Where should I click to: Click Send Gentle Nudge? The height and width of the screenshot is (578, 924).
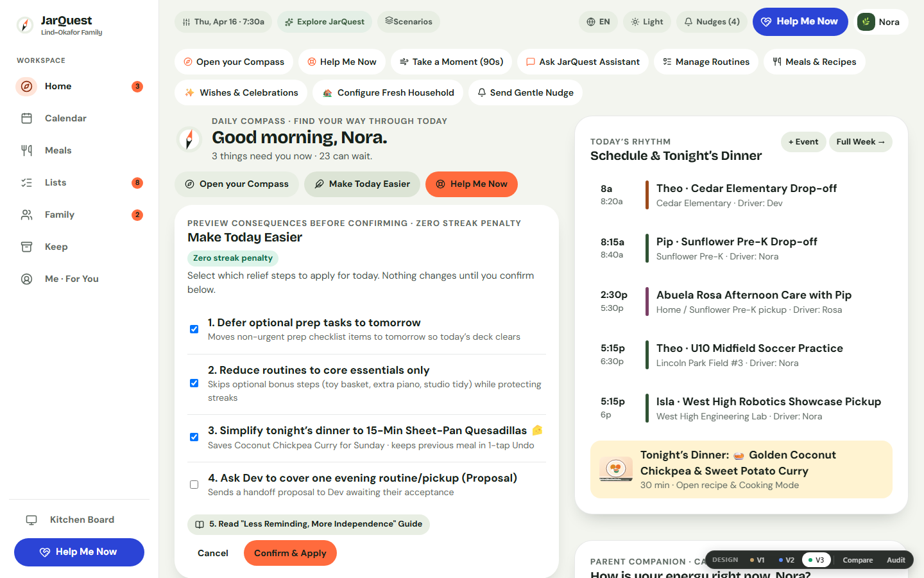coord(526,92)
